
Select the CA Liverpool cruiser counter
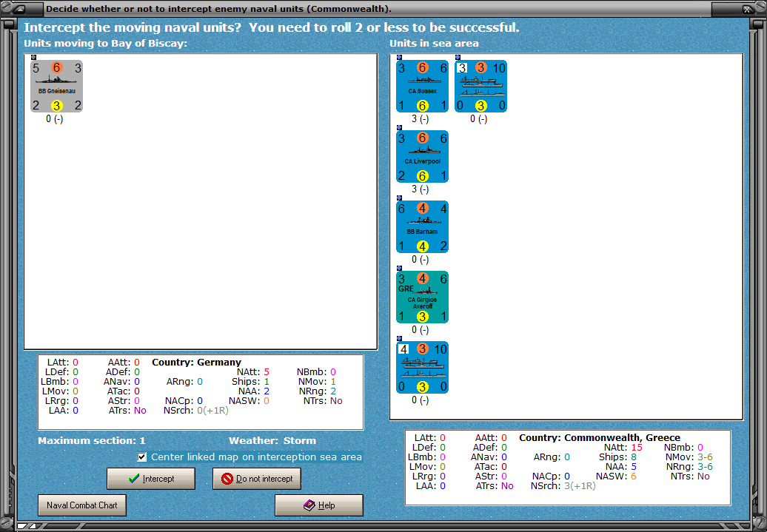click(422, 156)
